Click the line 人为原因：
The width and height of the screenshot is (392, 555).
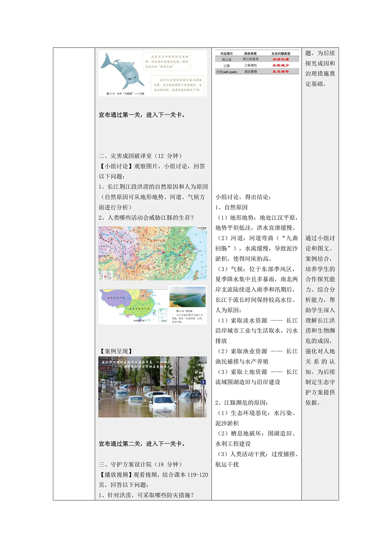click(229, 310)
